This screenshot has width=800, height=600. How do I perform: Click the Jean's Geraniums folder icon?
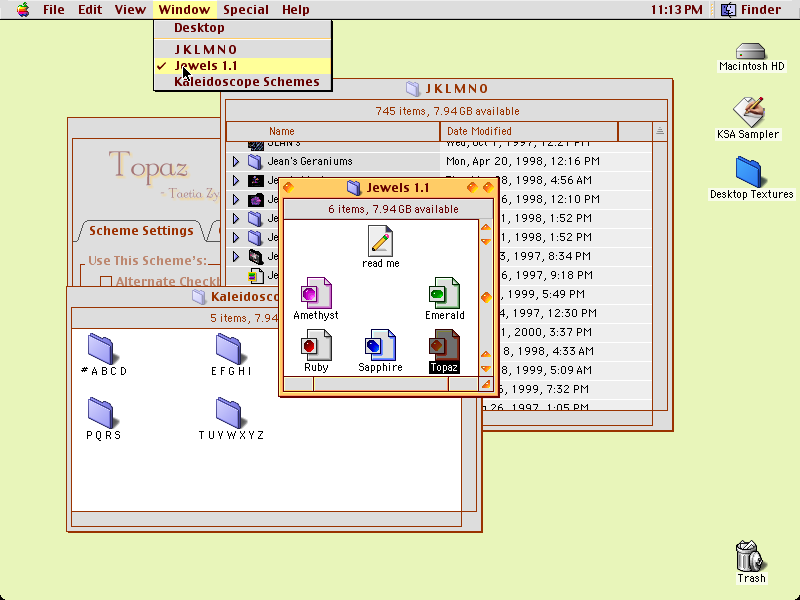(x=255, y=161)
